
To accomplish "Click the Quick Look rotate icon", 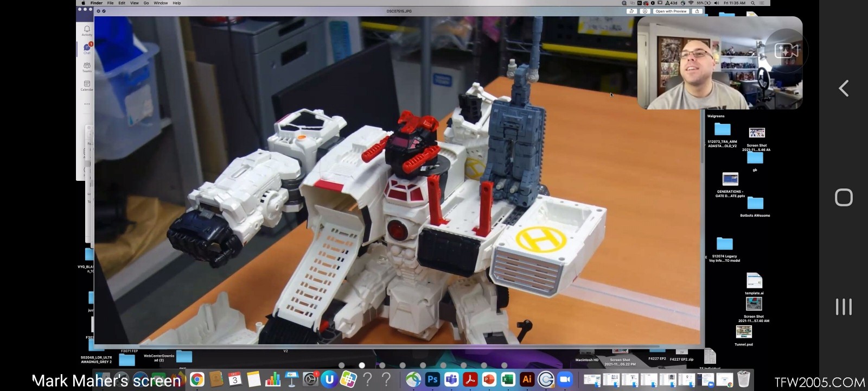I will click(x=631, y=11).
